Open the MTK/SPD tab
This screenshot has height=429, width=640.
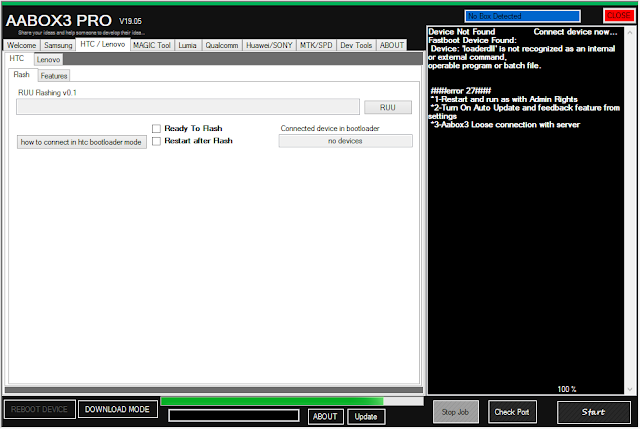point(316,45)
